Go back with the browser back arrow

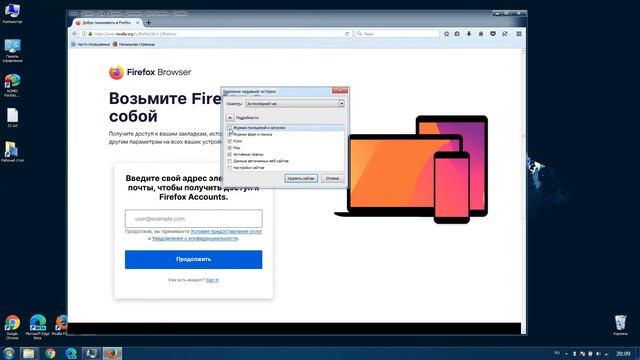point(75,34)
